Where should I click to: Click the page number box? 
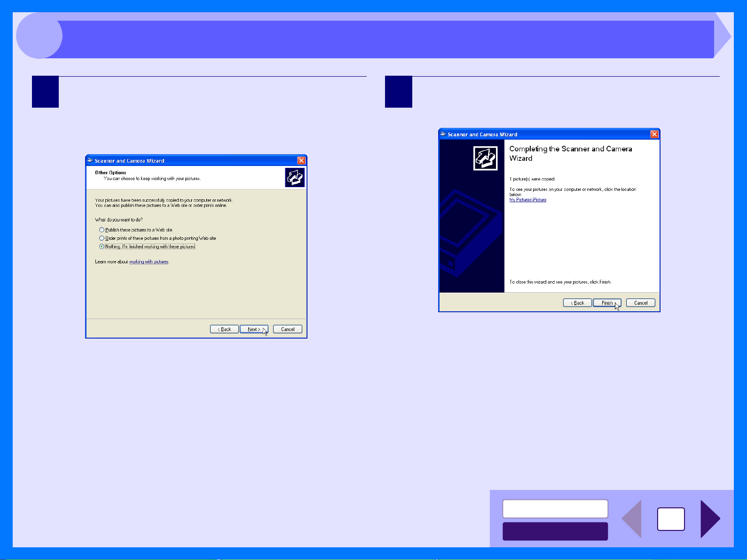pyautogui.click(x=671, y=519)
